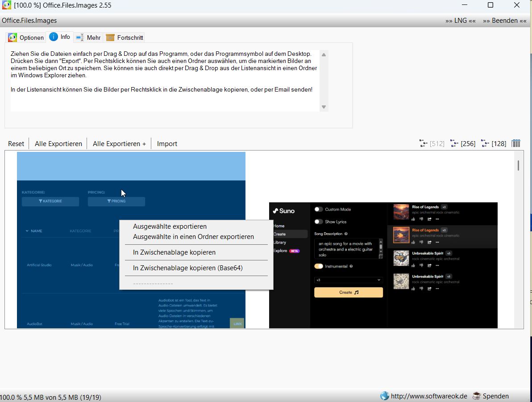The image size is (532, 402).
Task: Click the LNG language button
Action: (461, 21)
